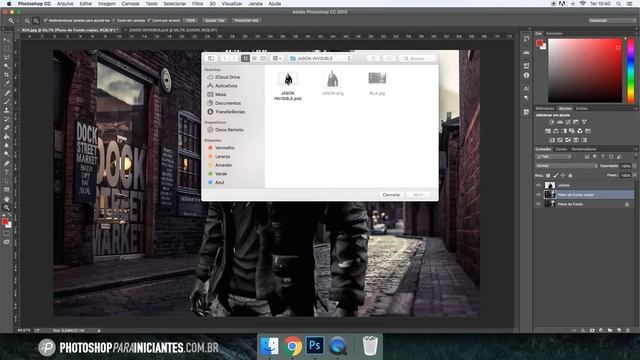Viewport: 640px width, 360px height.
Task: Open Photoshop from the Dock
Action: click(315, 346)
